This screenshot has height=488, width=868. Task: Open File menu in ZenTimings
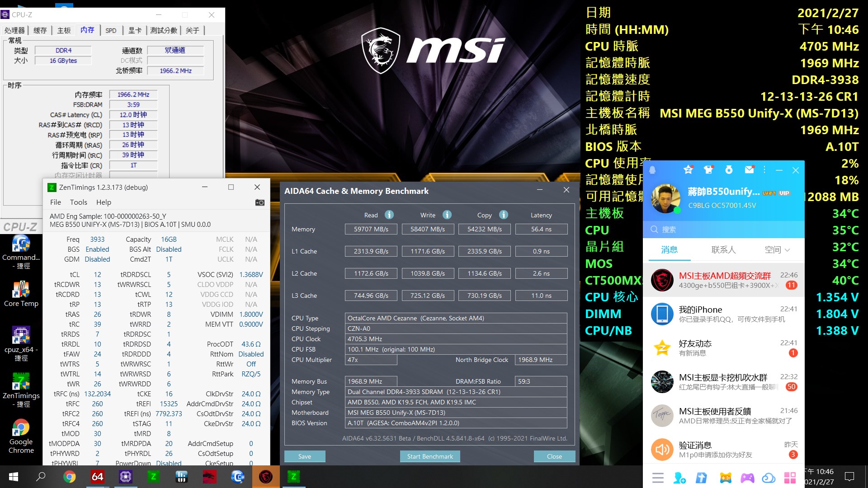coord(56,202)
